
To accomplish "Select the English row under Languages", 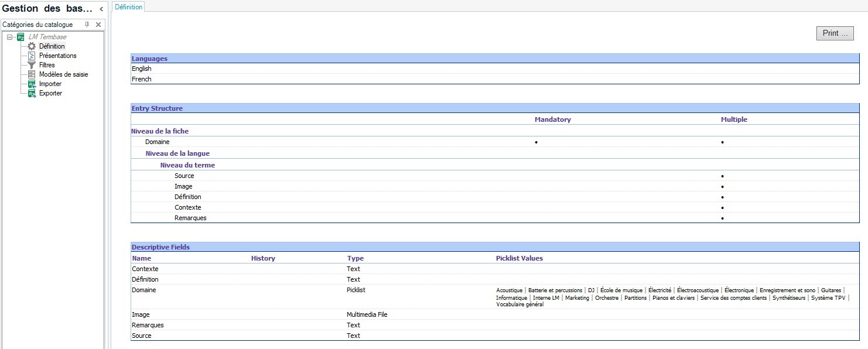I will pos(141,68).
